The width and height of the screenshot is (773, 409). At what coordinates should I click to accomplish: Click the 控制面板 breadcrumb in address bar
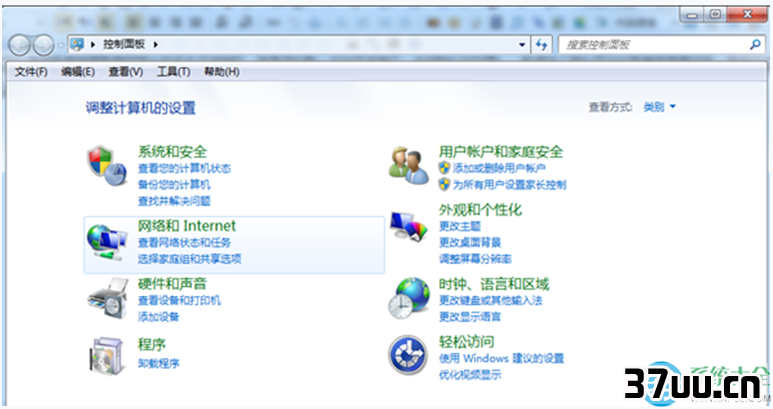tap(124, 44)
